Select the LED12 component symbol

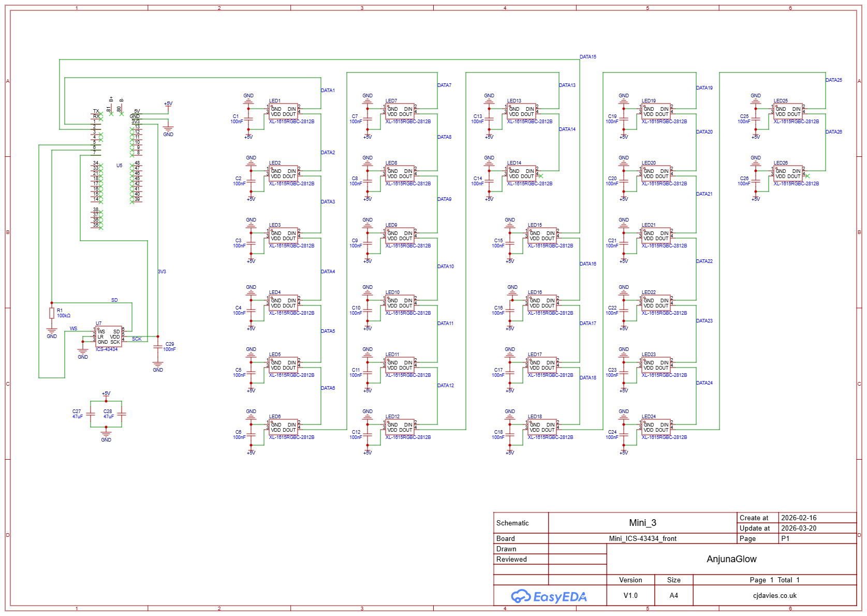(x=400, y=427)
